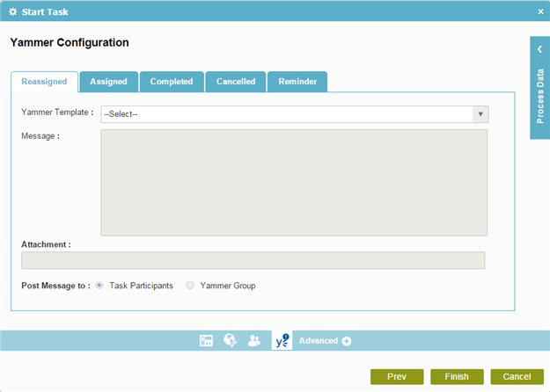Open the globe settings icon in bottom bar
Viewport: 550px width, 392px height.
[x=230, y=340]
